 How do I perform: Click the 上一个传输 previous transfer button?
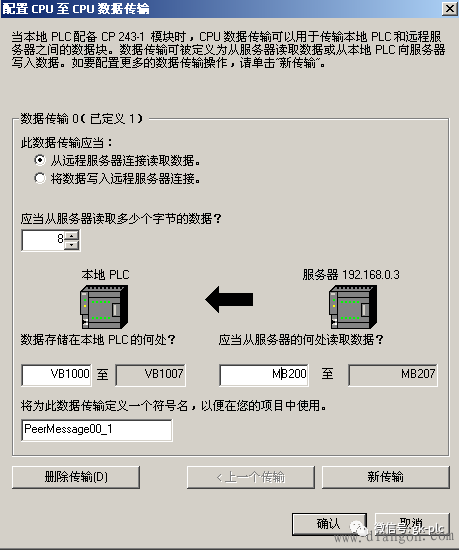coord(251,477)
